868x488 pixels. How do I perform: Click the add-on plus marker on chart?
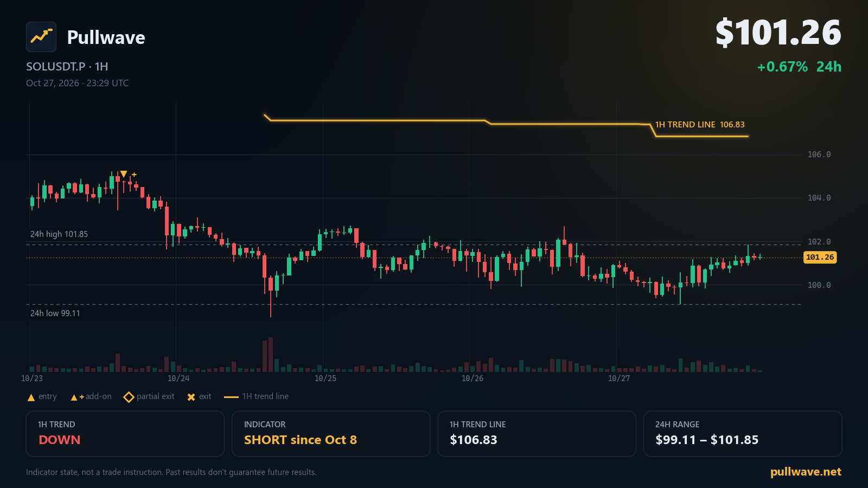coord(134,175)
